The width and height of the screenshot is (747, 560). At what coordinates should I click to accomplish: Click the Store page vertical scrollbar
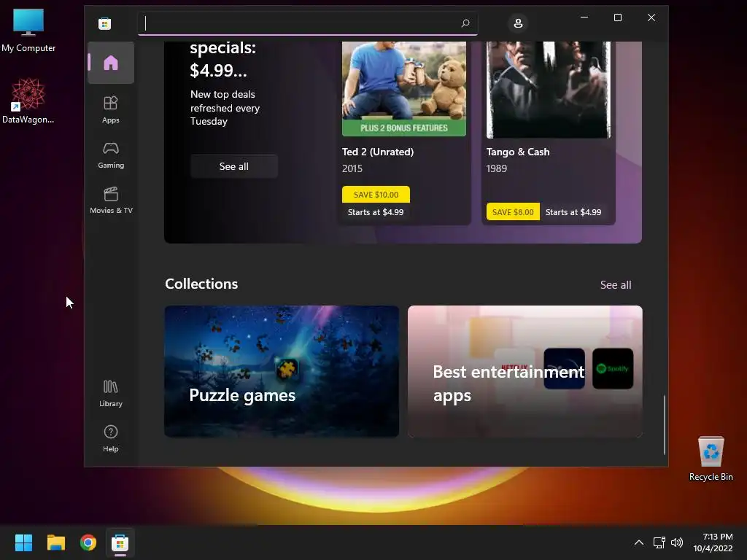point(664,425)
